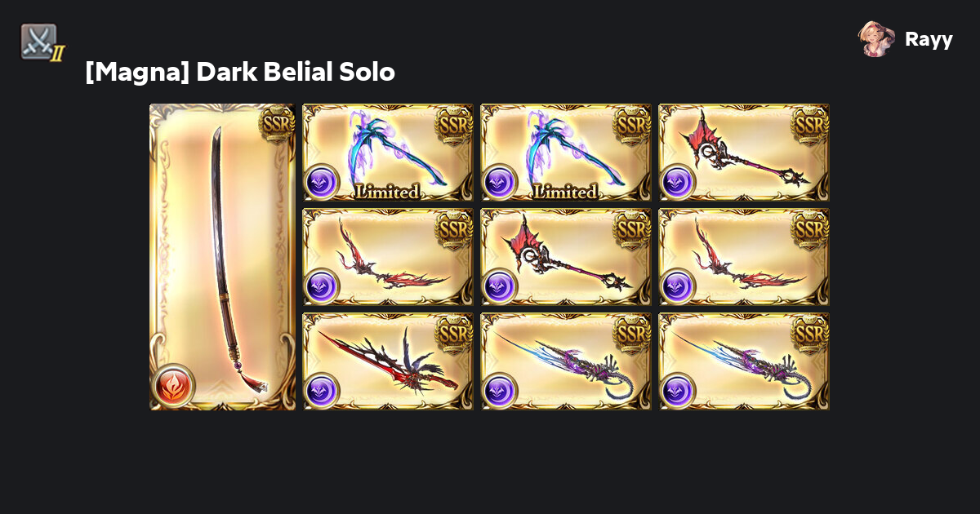Image resolution: width=980 pixels, height=514 pixels.
Task: Select the second Limited blue scythe
Action: [x=566, y=153]
